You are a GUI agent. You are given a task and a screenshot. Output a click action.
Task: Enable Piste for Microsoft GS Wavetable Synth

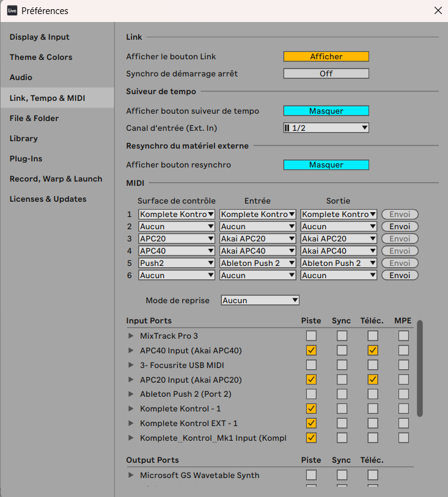click(311, 475)
